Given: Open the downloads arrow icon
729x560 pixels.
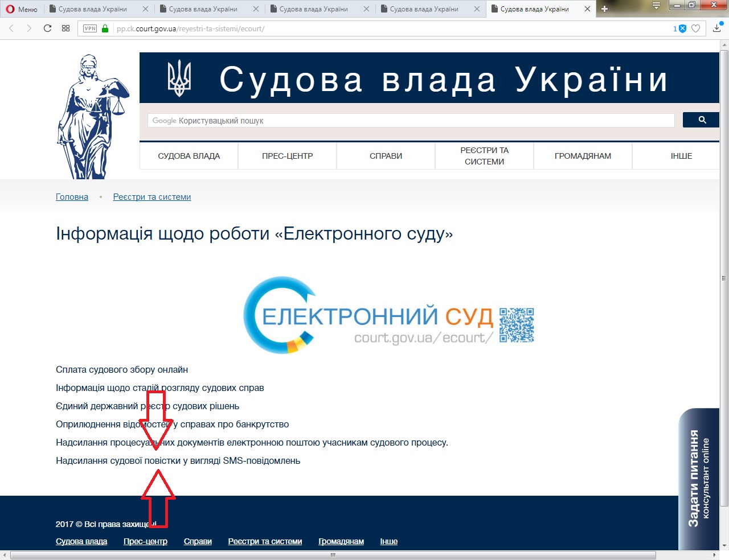Looking at the screenshot, I should click(716, 28).
